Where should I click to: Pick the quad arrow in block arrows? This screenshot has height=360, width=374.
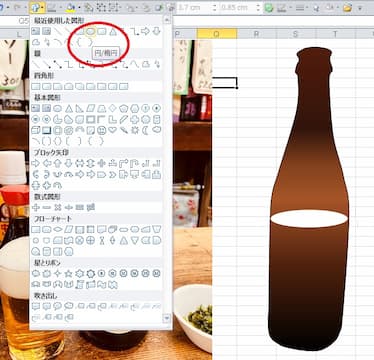pyautogui.click(x=102, y=163)
